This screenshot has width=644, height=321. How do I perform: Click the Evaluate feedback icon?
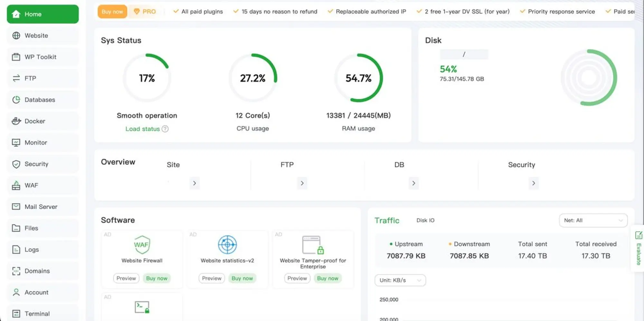point(639,235)
